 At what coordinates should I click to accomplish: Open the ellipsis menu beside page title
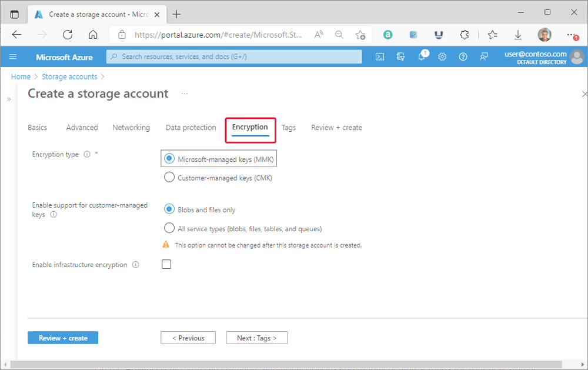185,94
